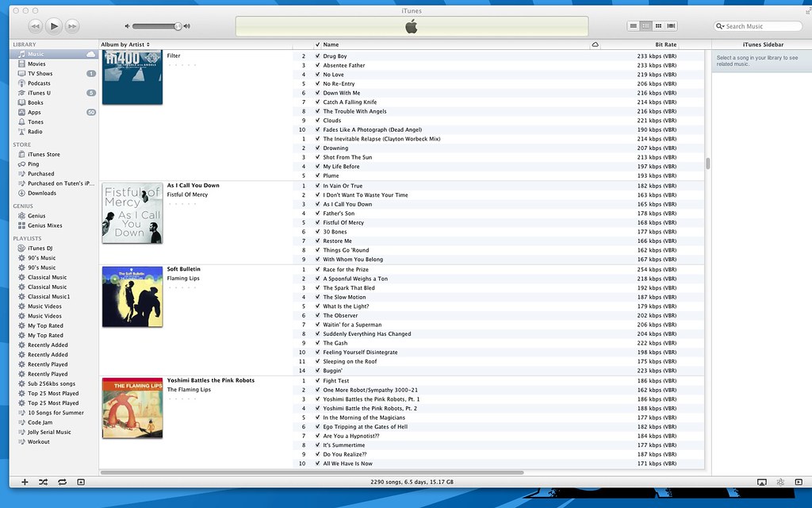
Task: Uncheck the Race for the Prize checkbox
Action: pyautogui.click(x=317, y=270)
